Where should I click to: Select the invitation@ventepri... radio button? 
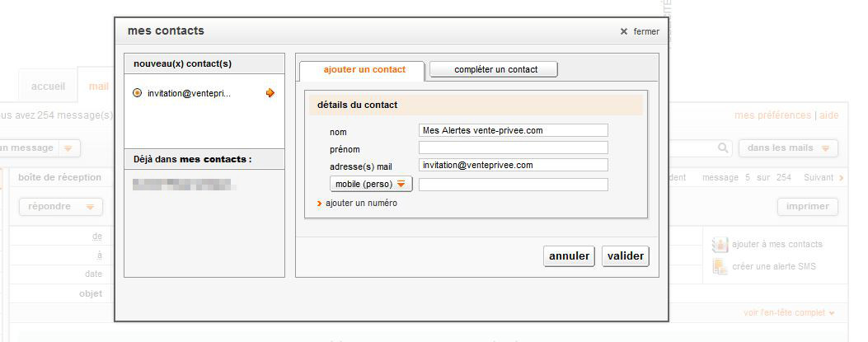point(137,93)
